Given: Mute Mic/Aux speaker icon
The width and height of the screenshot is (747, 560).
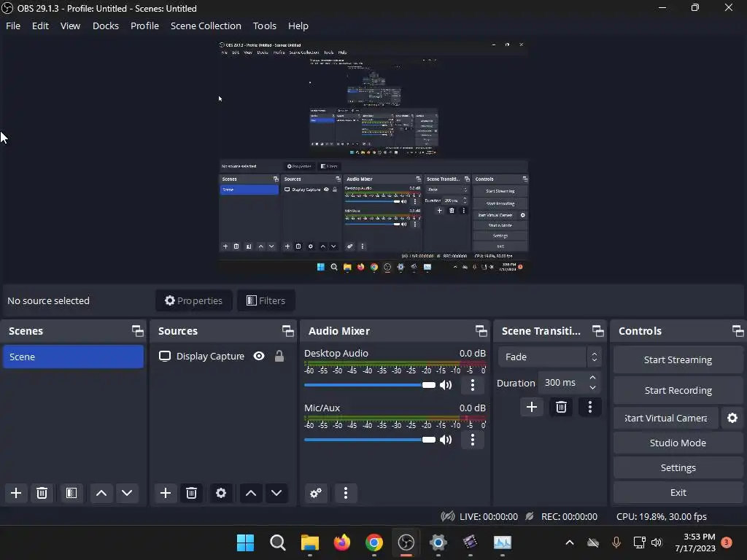Looking at the screenshot, I should point(446,440).
